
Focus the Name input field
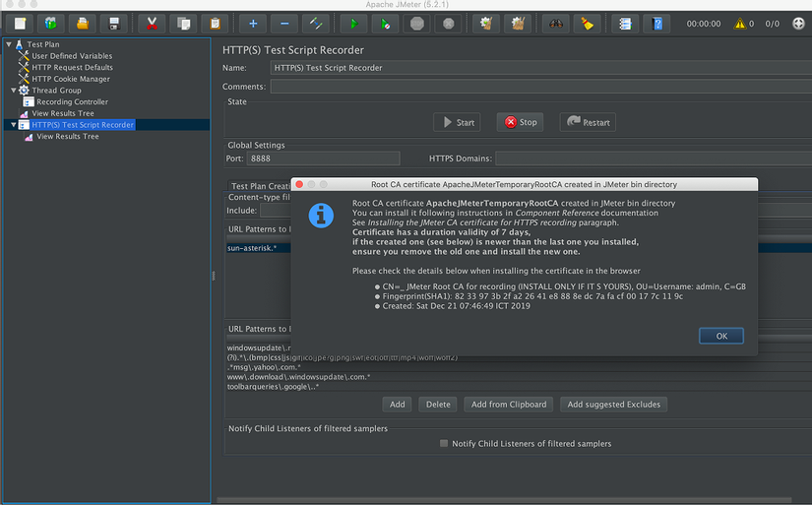coord(541,67)
